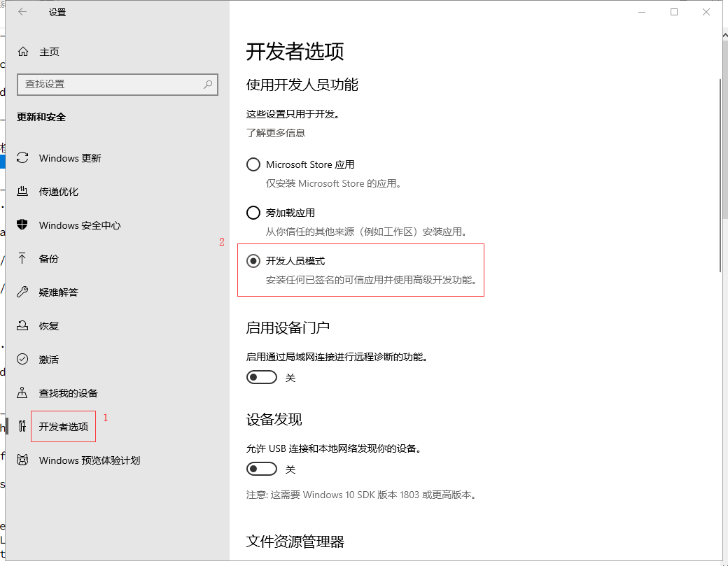The width and height of the screenshot is (728, 566).
Task: Click the 疑难解答 wrench icon
Action: [22, 292]
